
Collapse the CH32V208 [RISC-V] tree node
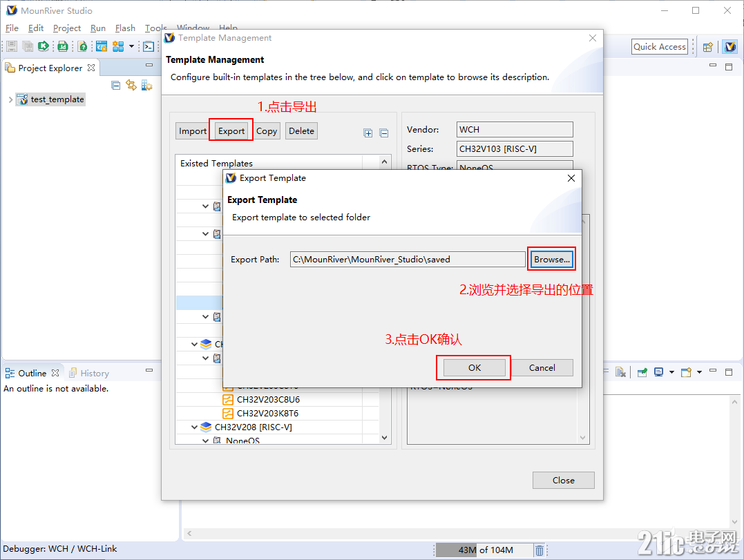click(x=195, y=427)
